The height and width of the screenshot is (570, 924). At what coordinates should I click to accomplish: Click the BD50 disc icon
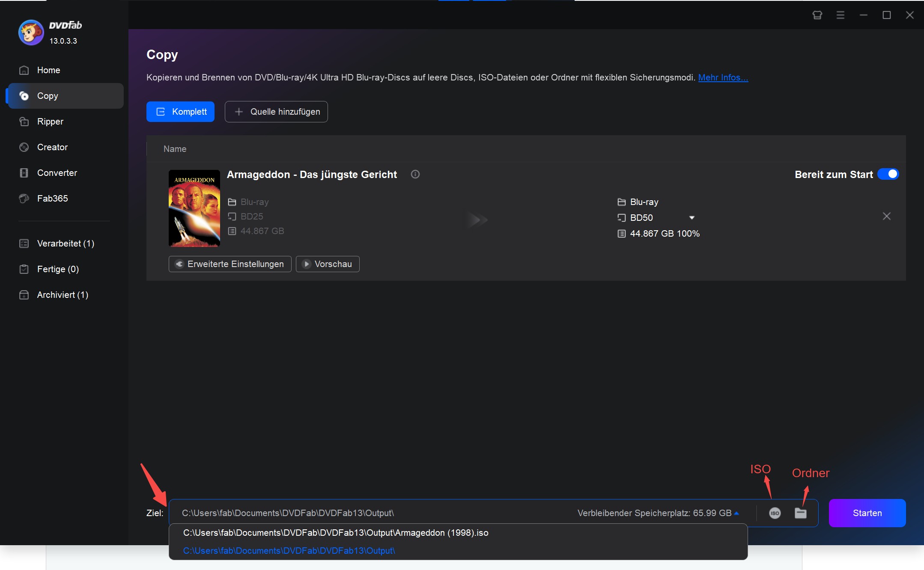621,218
